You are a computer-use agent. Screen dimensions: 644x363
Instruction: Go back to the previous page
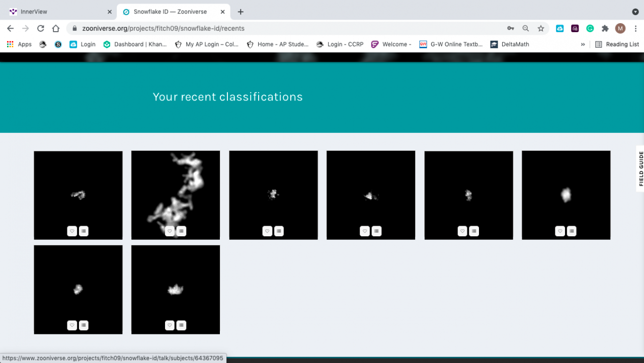[11, 29]
